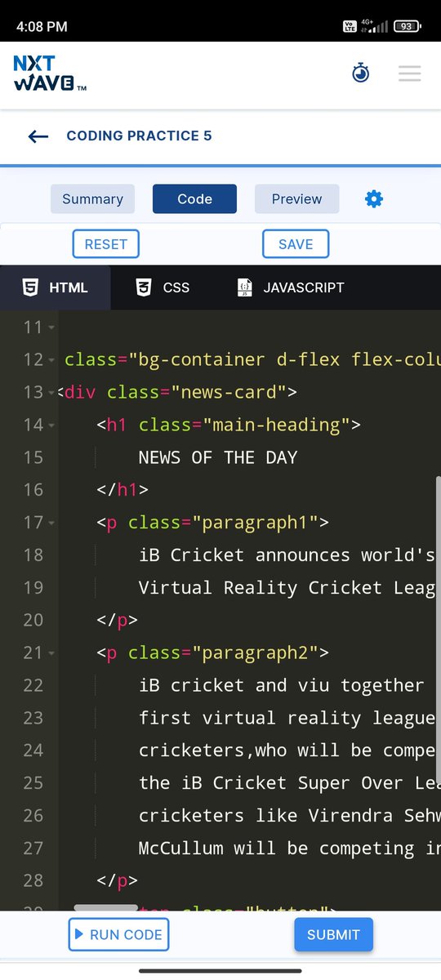
Task: Click the horizontal editor scrollbar thumb
Action: pos(105,907)
